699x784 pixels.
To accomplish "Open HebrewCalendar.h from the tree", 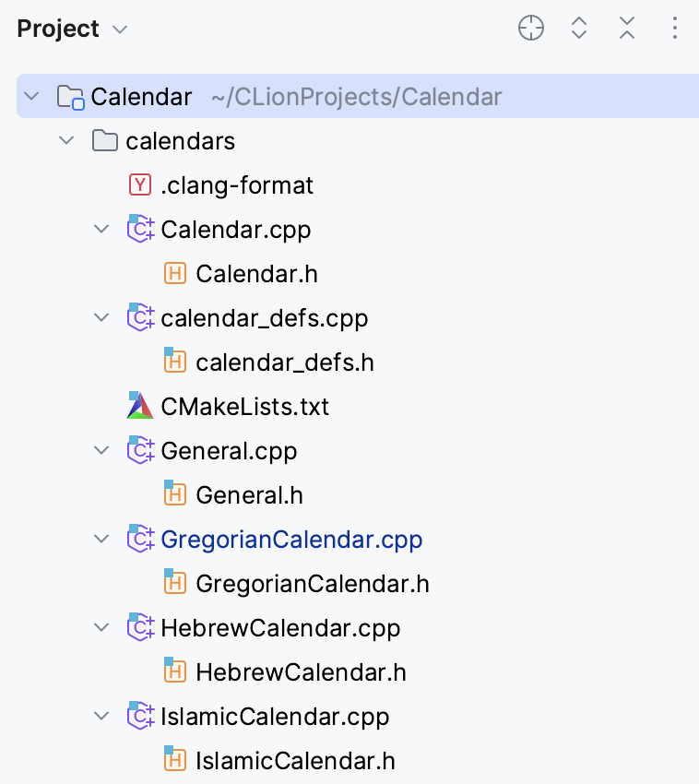I will tap(301, 671).
